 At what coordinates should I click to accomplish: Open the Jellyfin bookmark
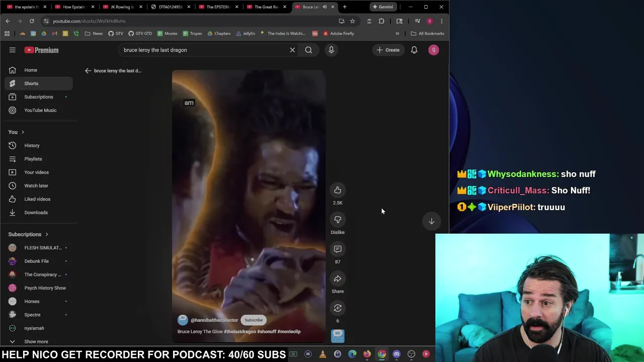pyautogui.click(x=245, y=33)
